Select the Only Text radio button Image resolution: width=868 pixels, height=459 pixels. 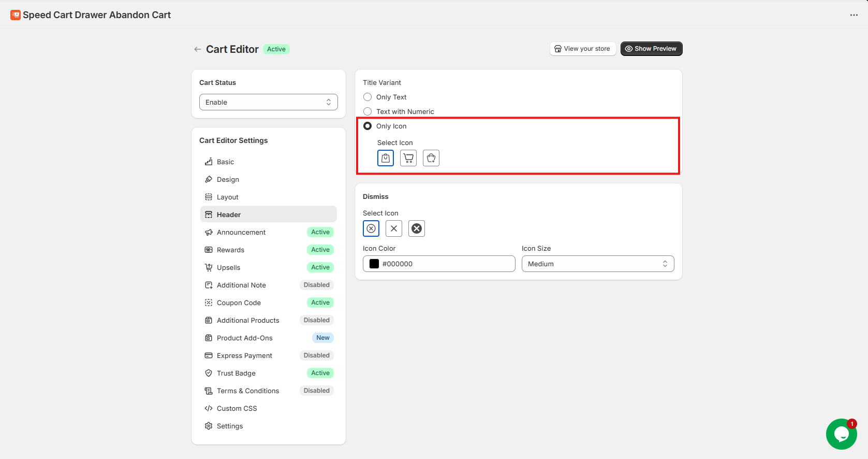click(x=367, y=97)
